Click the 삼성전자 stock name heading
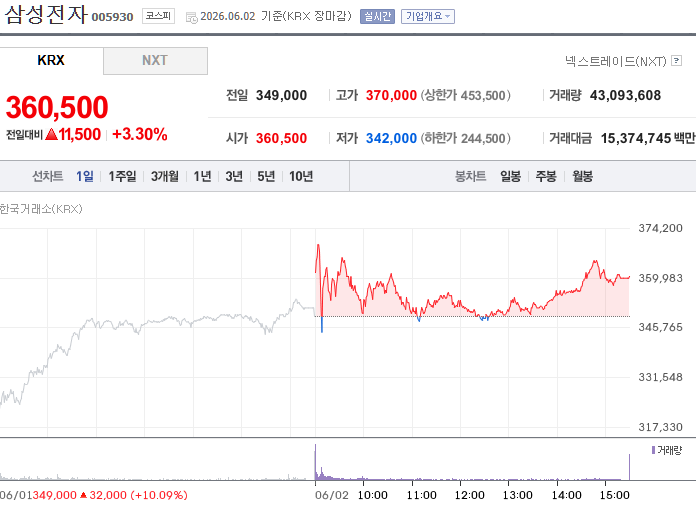This screenshot has height=518, width=696. 46,14
